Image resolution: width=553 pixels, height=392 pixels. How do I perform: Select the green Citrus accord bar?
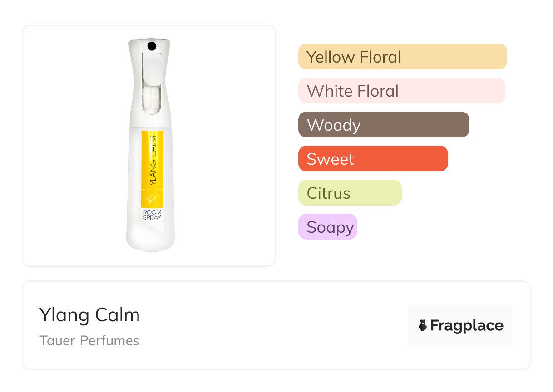350,193
